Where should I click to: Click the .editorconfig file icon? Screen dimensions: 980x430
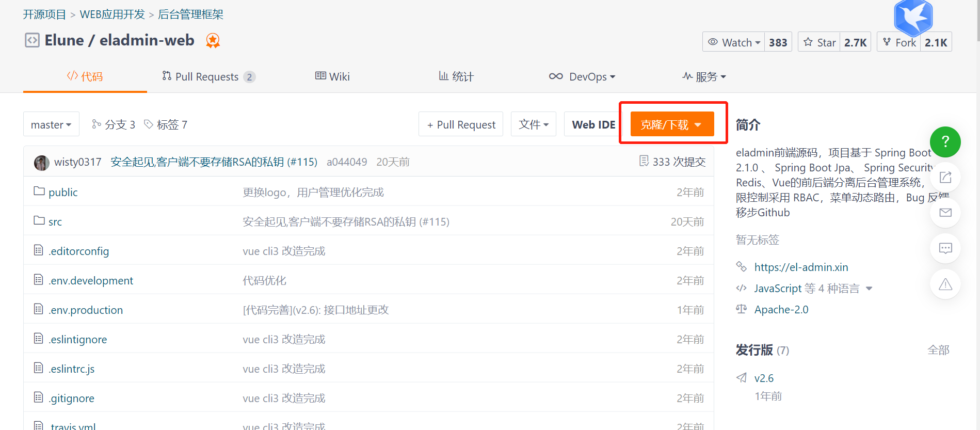coord(38,250)
